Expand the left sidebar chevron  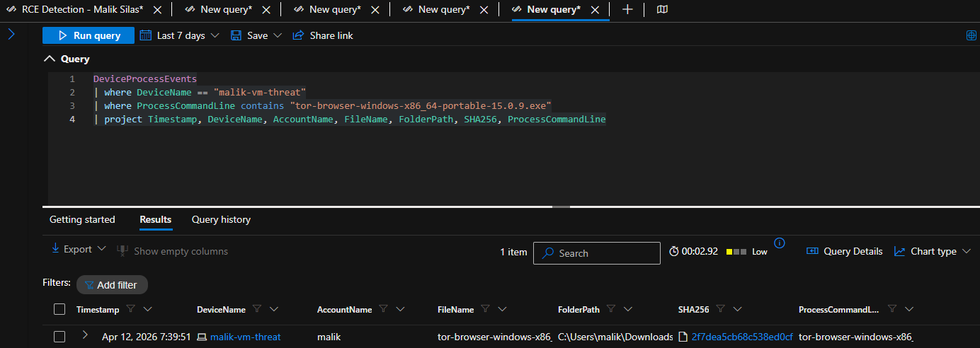point(11,34)
